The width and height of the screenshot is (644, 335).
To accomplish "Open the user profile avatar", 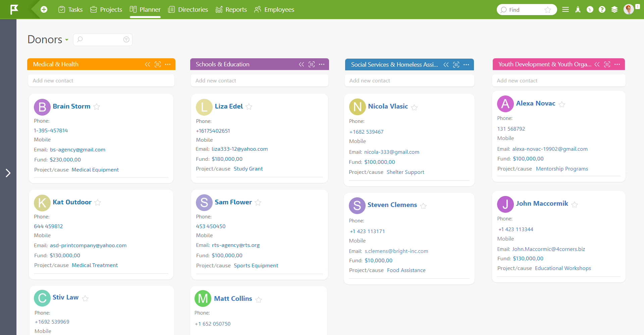I will pyautogui.click(x=629, y=9).
